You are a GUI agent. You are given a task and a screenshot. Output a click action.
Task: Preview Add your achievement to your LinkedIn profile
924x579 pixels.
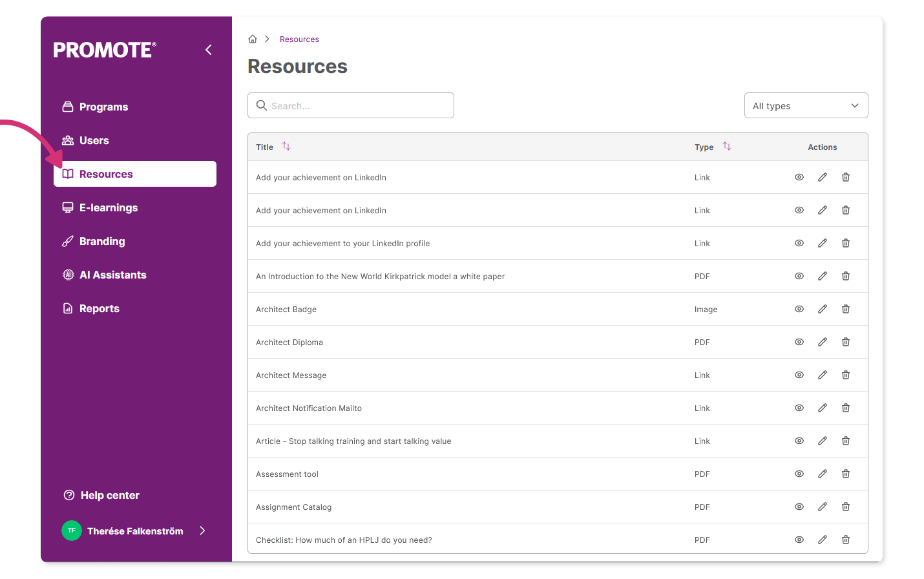pos(799,243)
